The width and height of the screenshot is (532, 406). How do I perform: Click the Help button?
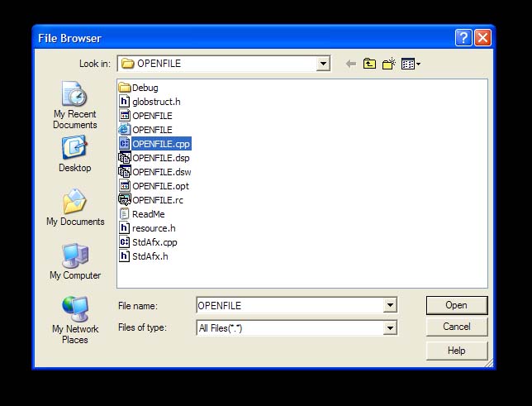click(456, 351)
